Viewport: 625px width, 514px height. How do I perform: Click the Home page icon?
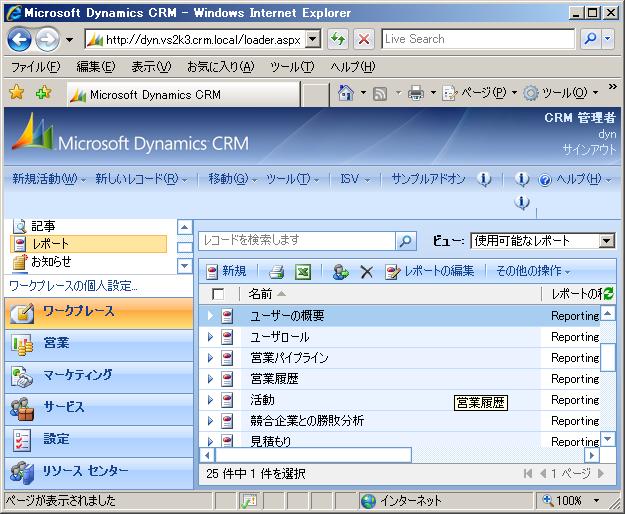click(346, 93)
